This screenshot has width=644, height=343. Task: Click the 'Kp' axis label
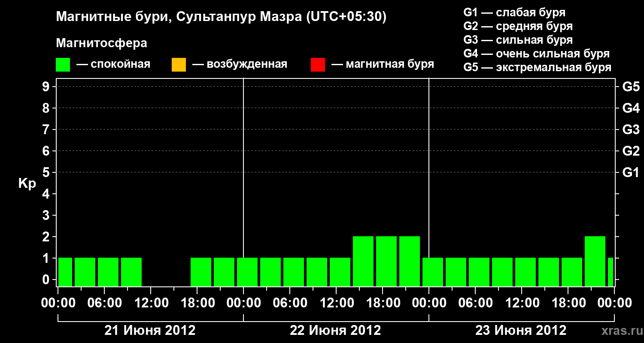pos(27,184)
